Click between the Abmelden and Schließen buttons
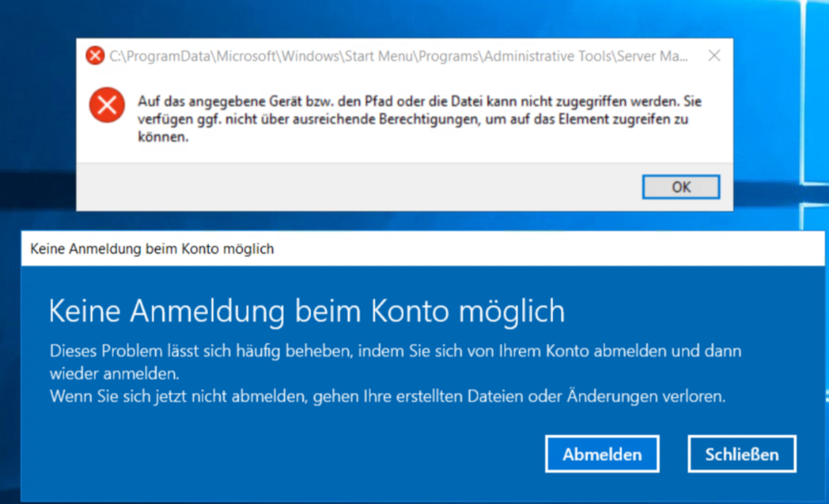This screenshot has height=504, width=829. coord(672,453)
